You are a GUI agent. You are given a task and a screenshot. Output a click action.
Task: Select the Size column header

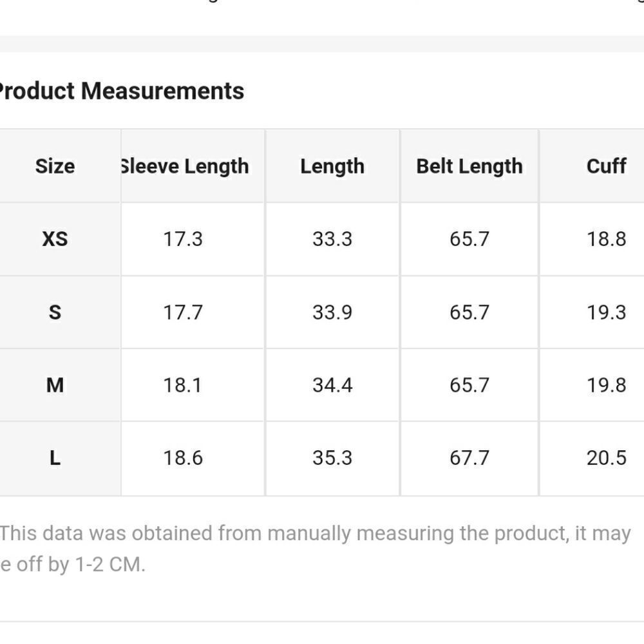point(55,166)
